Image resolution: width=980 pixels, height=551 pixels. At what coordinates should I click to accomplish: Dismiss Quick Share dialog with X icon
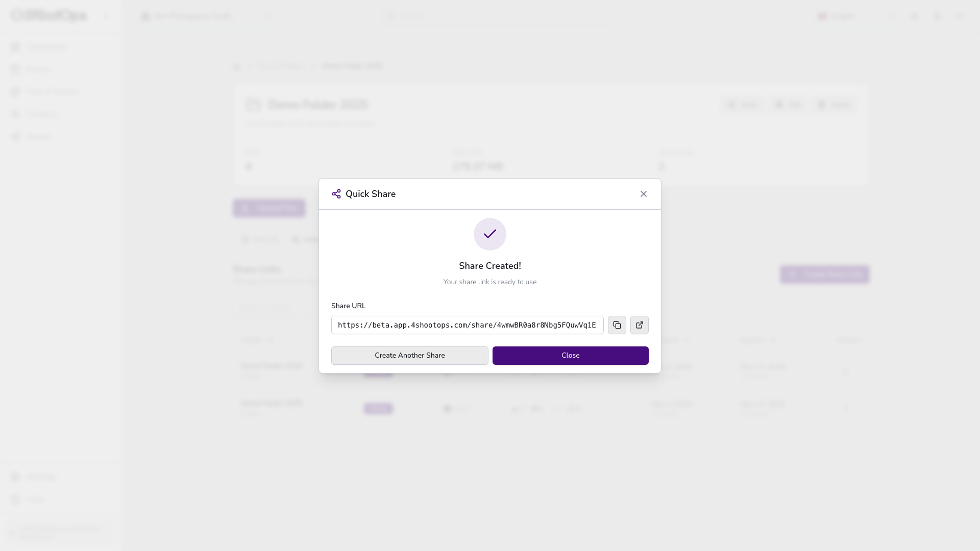(x=643, y=194)
